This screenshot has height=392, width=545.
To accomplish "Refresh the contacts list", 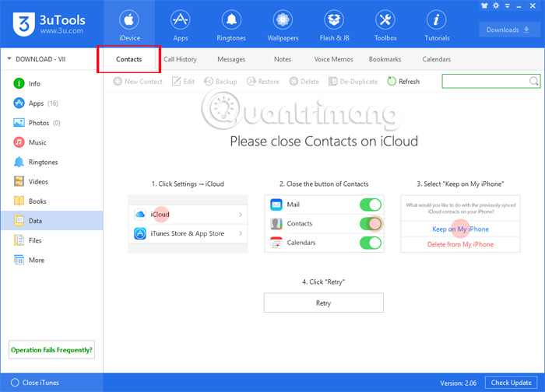I will [403, 82].
